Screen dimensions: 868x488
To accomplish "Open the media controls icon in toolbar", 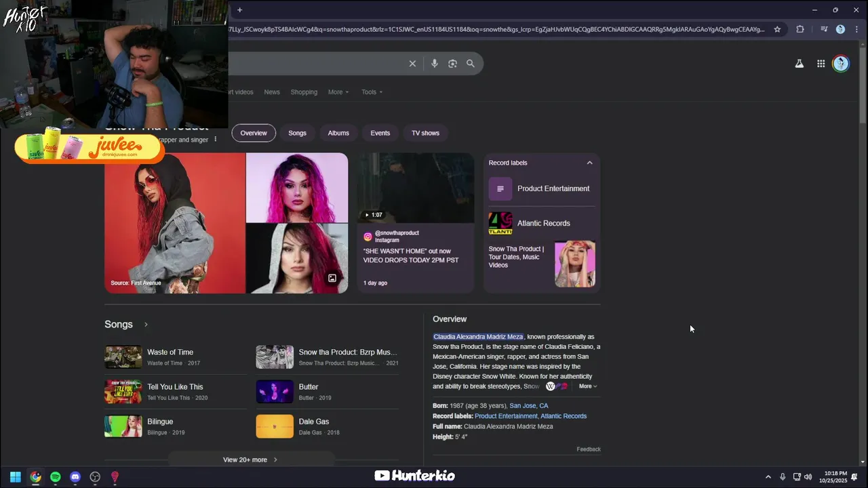I will pos(824,29).
